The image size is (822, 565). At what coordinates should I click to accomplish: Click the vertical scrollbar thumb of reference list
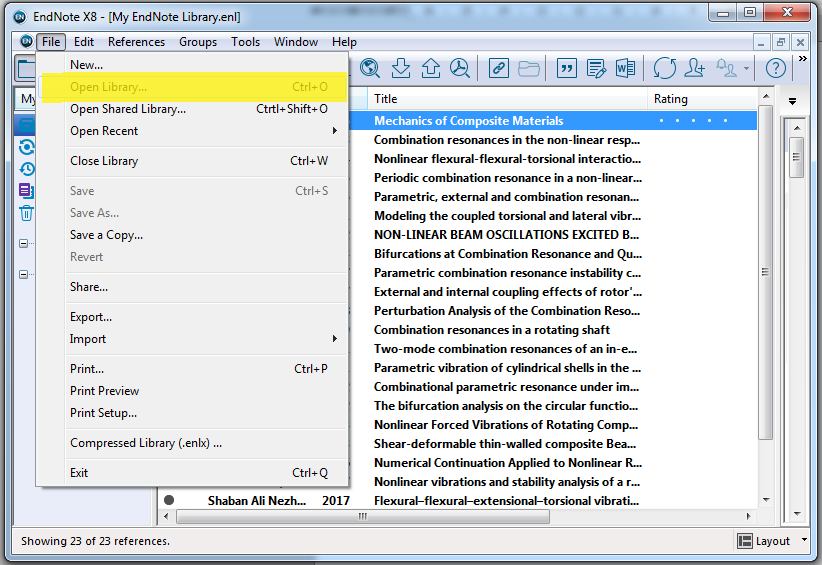765,272
